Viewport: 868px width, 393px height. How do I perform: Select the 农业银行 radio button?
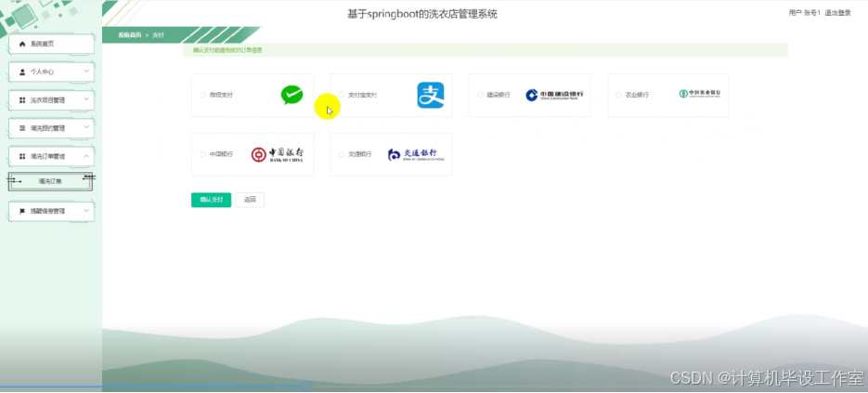coord(618,95)
